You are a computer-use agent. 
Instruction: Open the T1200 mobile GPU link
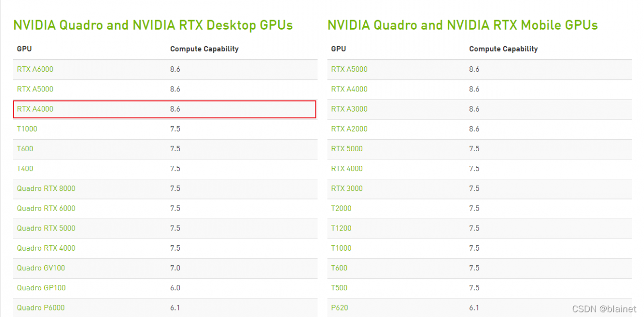click(x=341, y=228)
